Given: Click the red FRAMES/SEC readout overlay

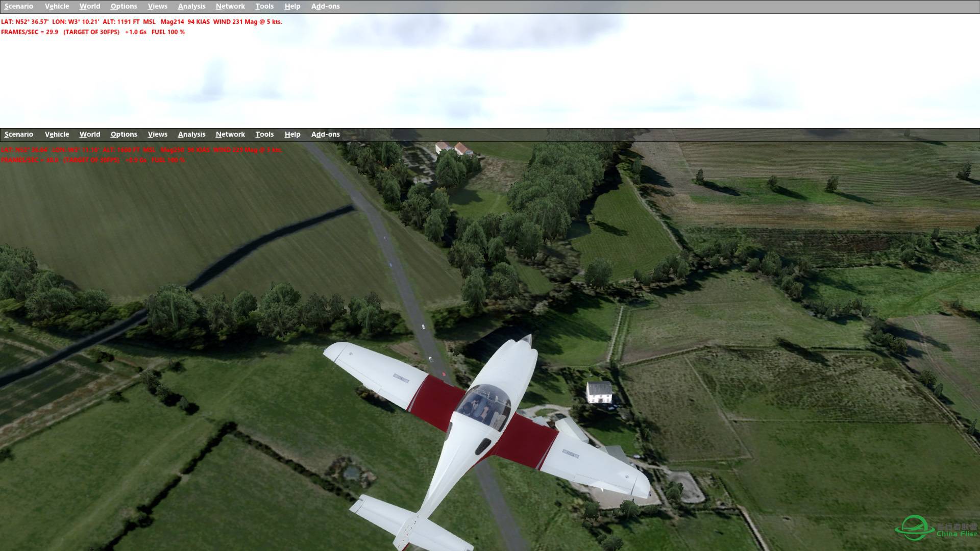Looking at the screenshot, I should 92,31.
